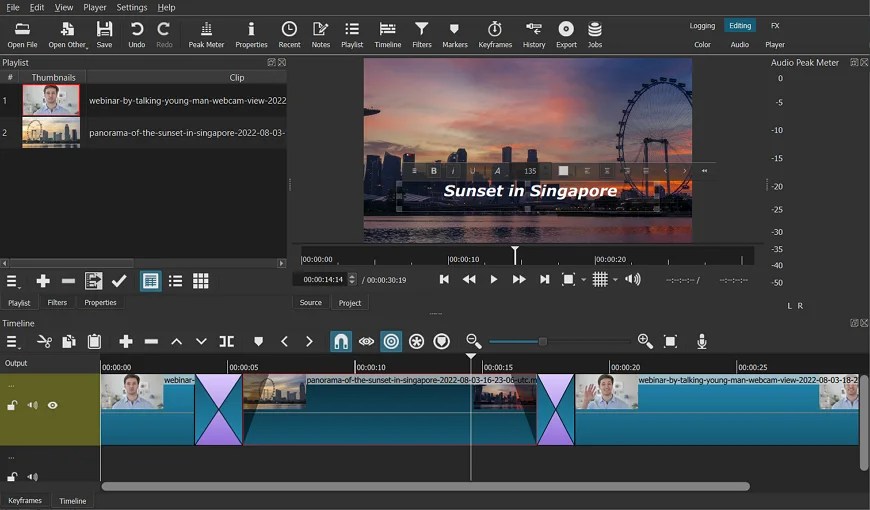Lift the clip with up-arrow icon
This screenshot has width=870, height=510.
[x=176, y=341]
